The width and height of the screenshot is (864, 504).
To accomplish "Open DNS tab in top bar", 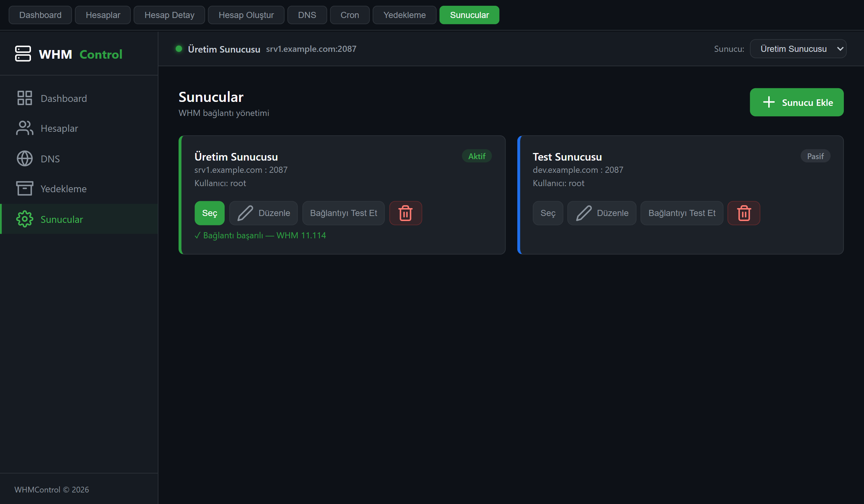I will pos(307,15).
